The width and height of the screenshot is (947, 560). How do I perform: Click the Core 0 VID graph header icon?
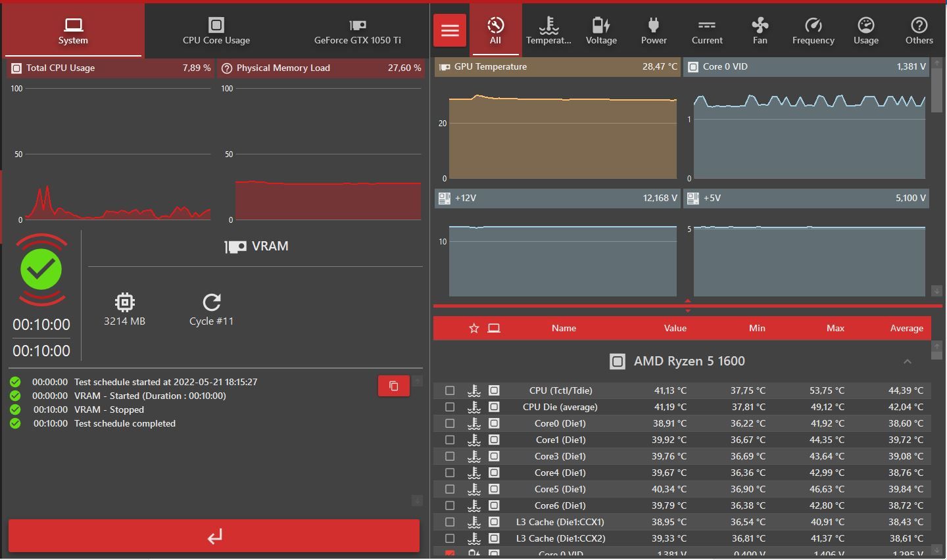tap(693, 67)
